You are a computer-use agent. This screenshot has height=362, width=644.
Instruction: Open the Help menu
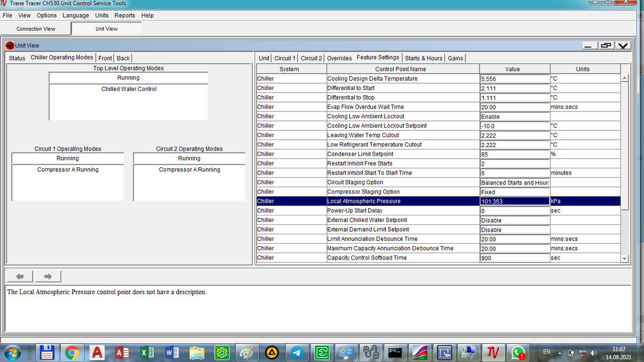click(x=148, y=15)
